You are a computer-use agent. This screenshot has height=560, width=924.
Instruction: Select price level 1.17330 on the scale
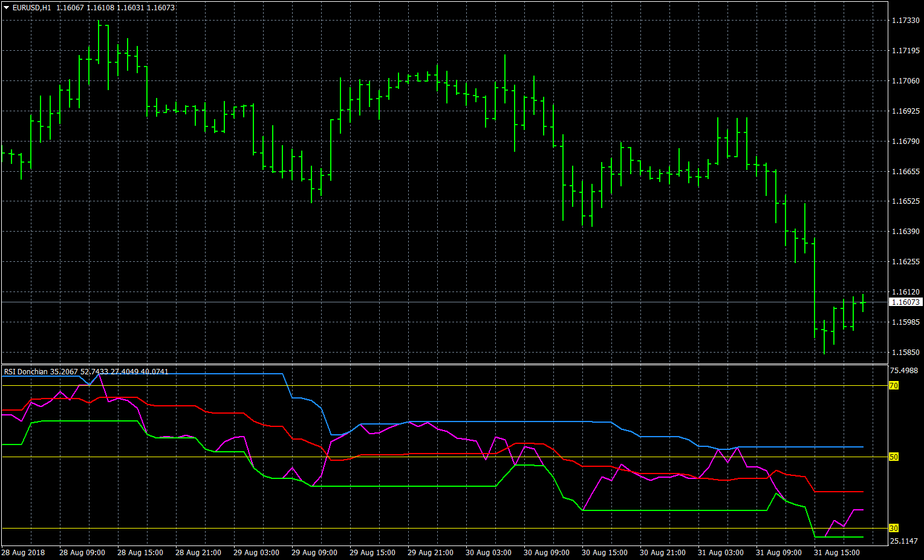click(x=905, y=21)
